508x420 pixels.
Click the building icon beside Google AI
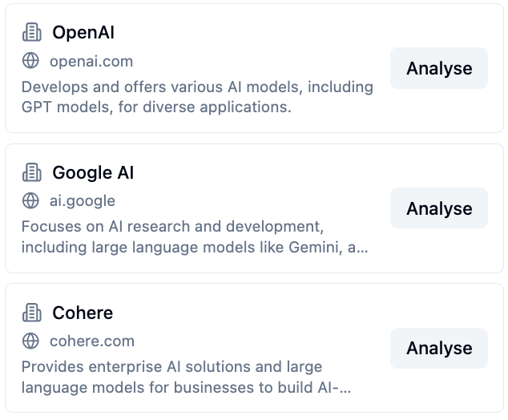coord(31,172)
